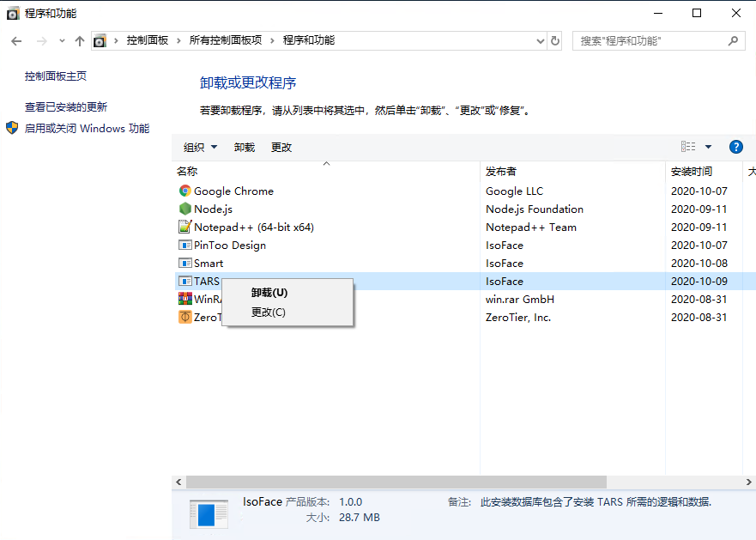Click 程序和功能 breadcrumb
This screenshot has width=756, height=540.
pyautogui.click(x=309, y=40)
